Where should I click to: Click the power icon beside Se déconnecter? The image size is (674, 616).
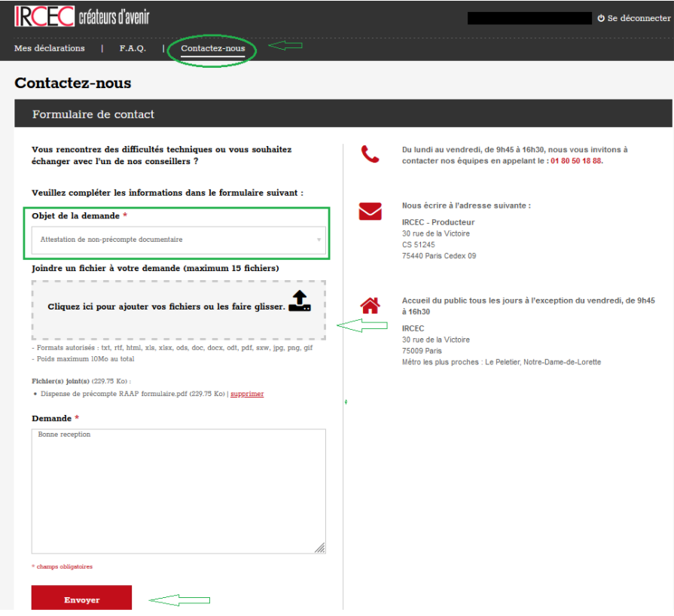click(x=601, y=18)
